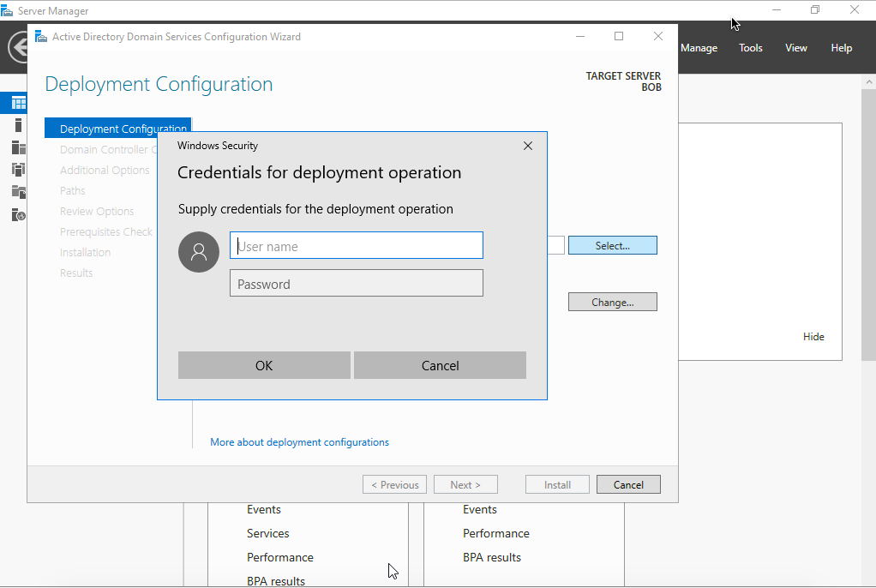Viewport: 876px width, 588px height.
Task: Click the Password input field
Action: [x=356, y=284]
